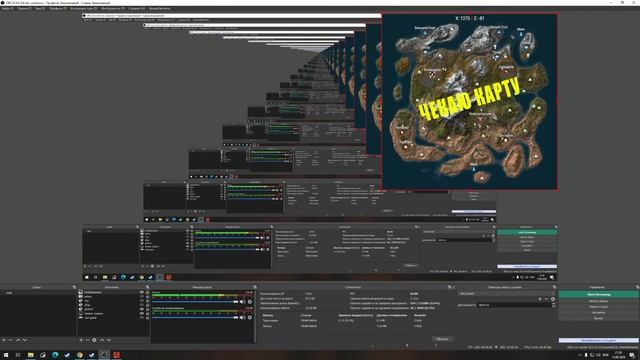The height and width of the screenshot is (360, 640).
Task: Toggle visibility of Захват экрана source
Action: coord(142,313)
